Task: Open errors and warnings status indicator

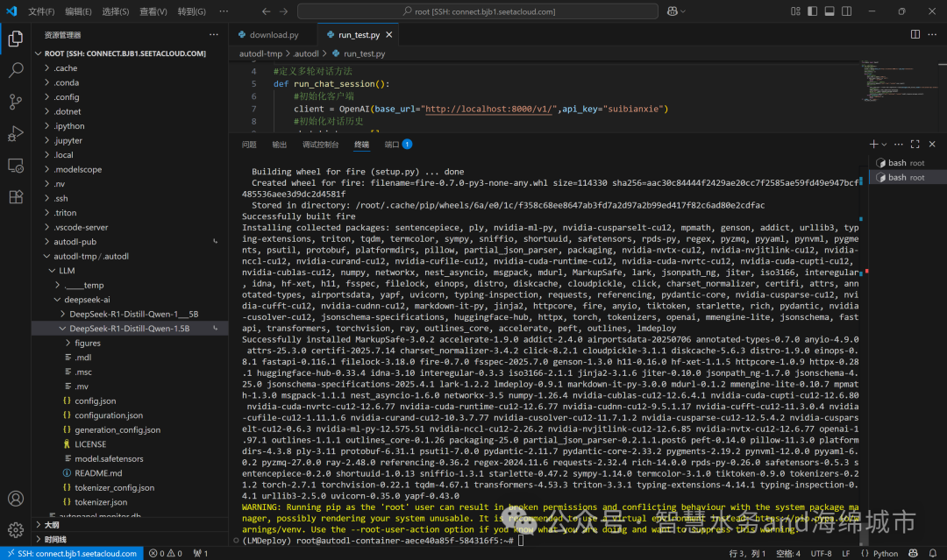Action: pos(166,553)
